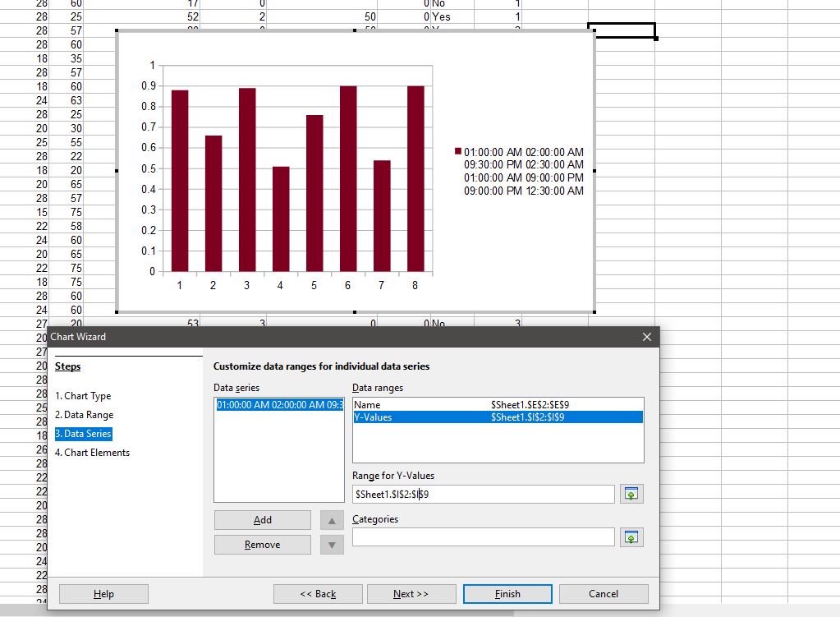
Task: Click the dark red legend color swatch
Action: tap(458, 152)
